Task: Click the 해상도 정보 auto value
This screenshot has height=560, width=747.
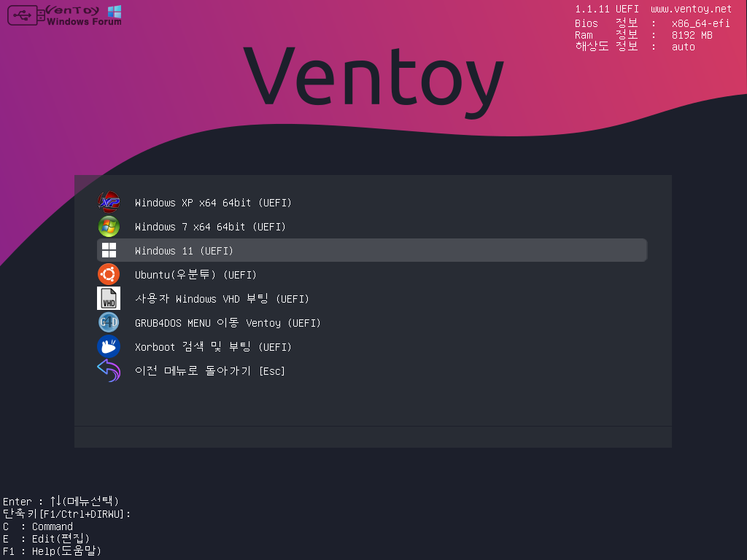Action: tap(684, 47)
